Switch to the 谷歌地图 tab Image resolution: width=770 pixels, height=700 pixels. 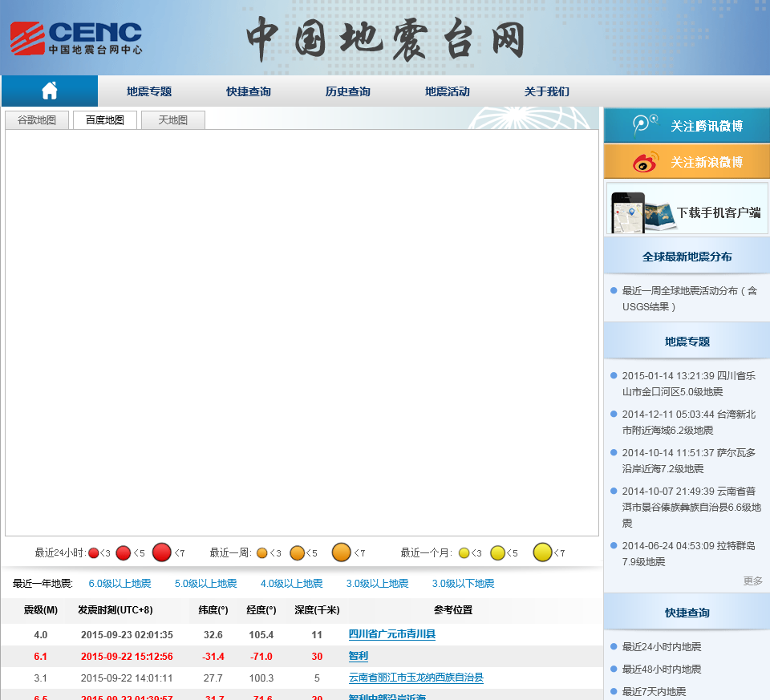37,119
